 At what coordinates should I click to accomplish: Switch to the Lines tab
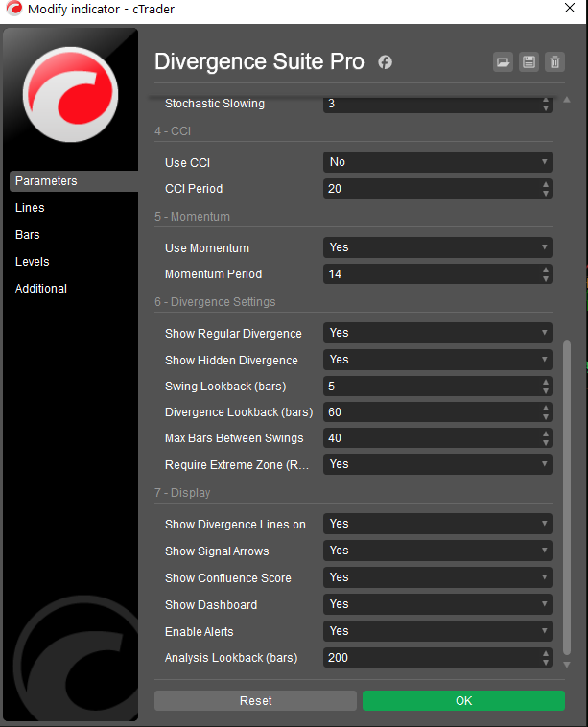tap(30, 208)
